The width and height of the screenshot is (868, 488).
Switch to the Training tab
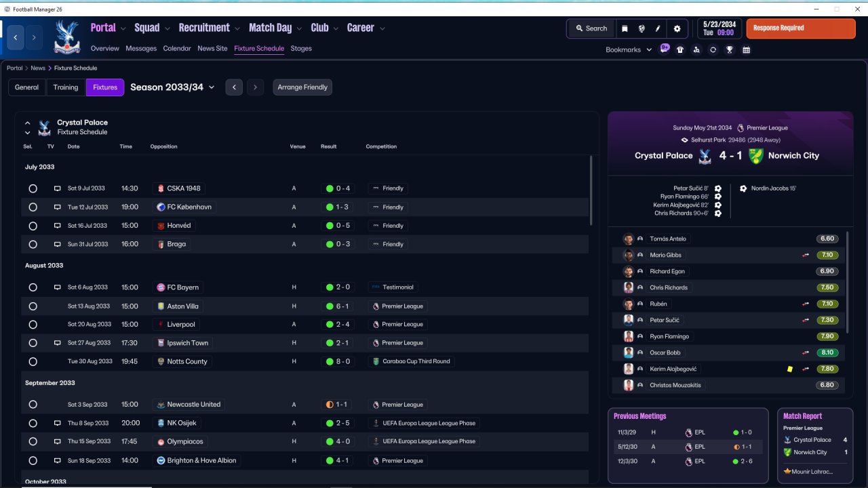[66, 87]
